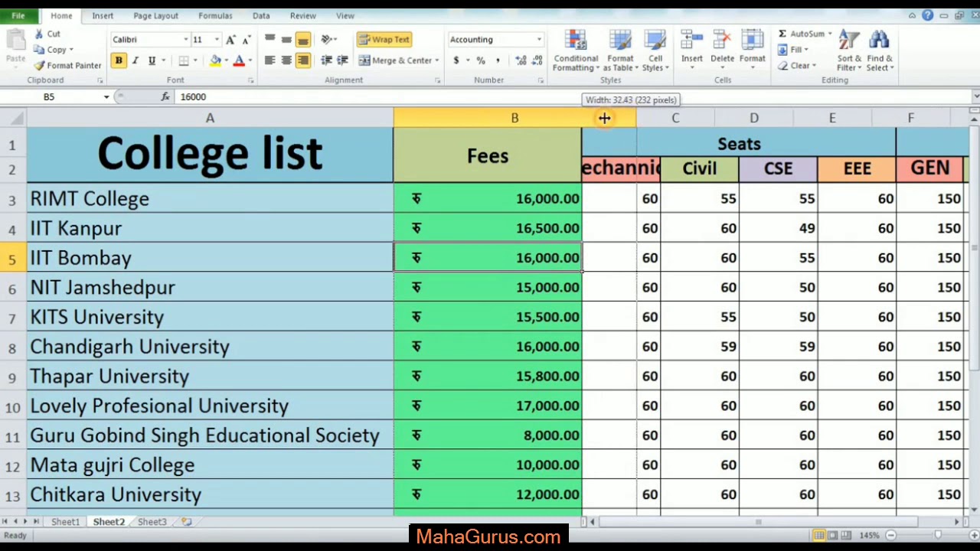Open the Insert Function fx button
The width and height of the screenshot is (980, 551).
165,96
